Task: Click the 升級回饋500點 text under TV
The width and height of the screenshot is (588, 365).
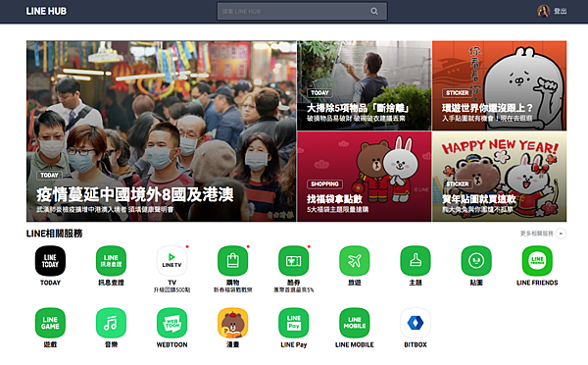Action: (171, 289)
